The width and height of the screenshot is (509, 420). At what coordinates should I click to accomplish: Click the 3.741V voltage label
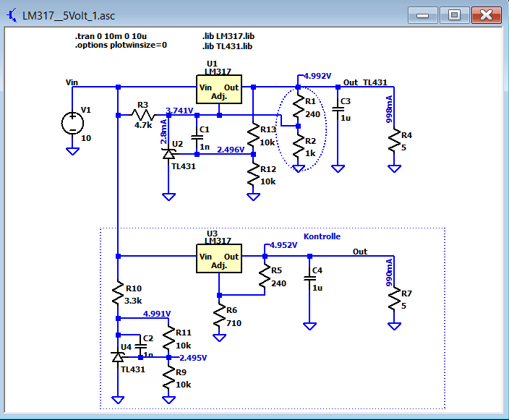[x=179, y=111]
